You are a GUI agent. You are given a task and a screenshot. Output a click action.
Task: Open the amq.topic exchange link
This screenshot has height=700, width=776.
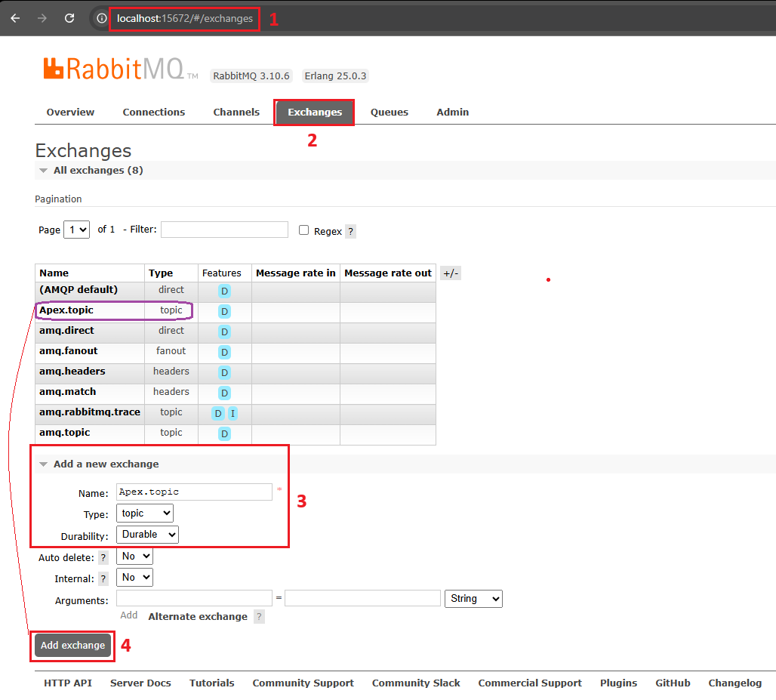pyautogui.click(x=65, y=433)
